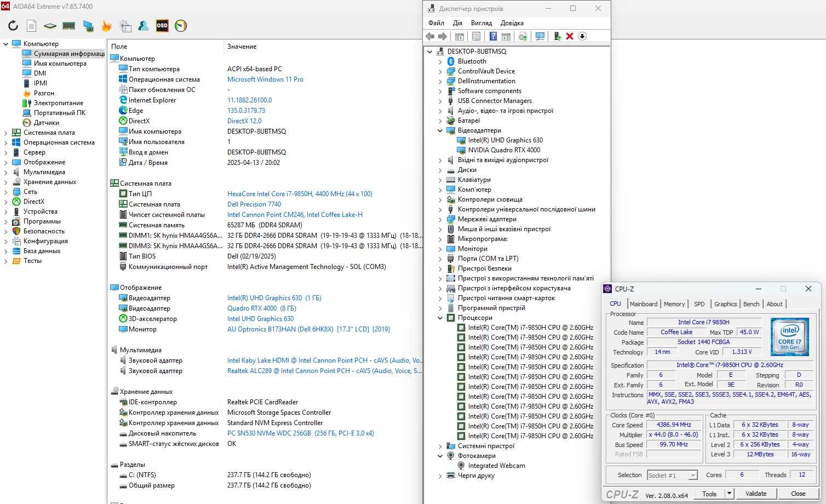Open Дія menu in Device Manager
This screenshot has width=826, height=504.
pos(457,23)
